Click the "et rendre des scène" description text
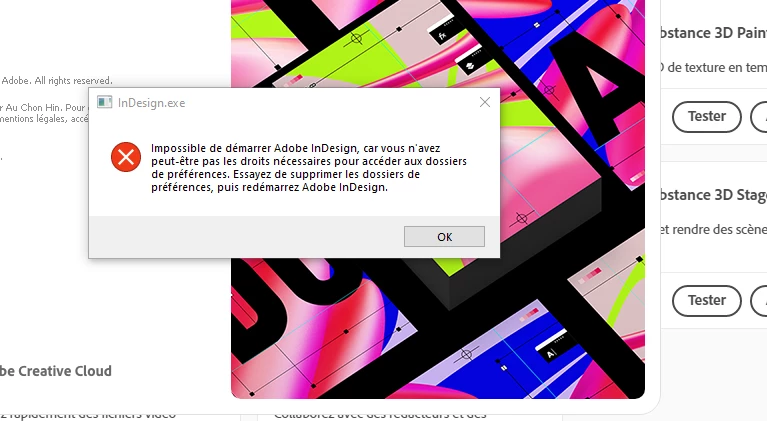The height and width of the screenshot is (421, 767). pos(713,229)
